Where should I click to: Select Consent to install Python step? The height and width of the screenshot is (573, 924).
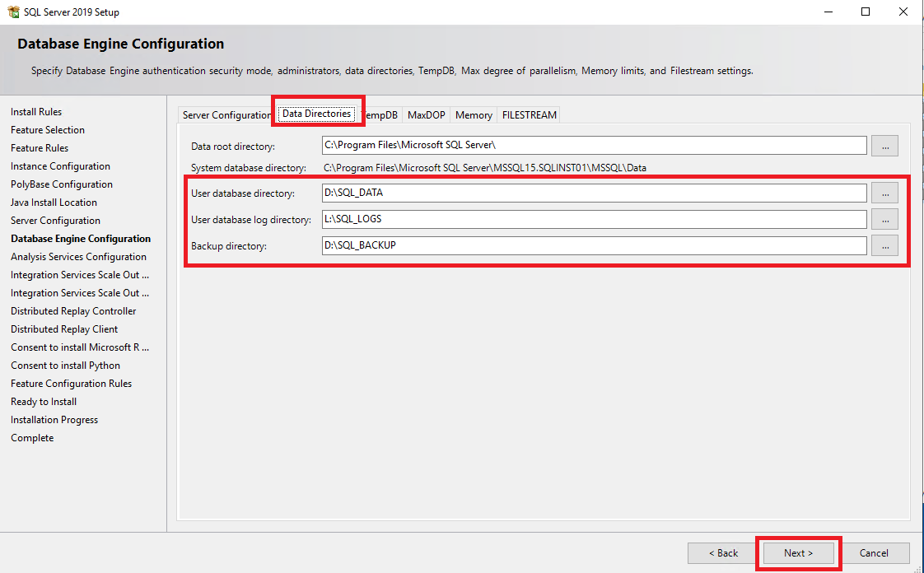[x=65, y=366]
